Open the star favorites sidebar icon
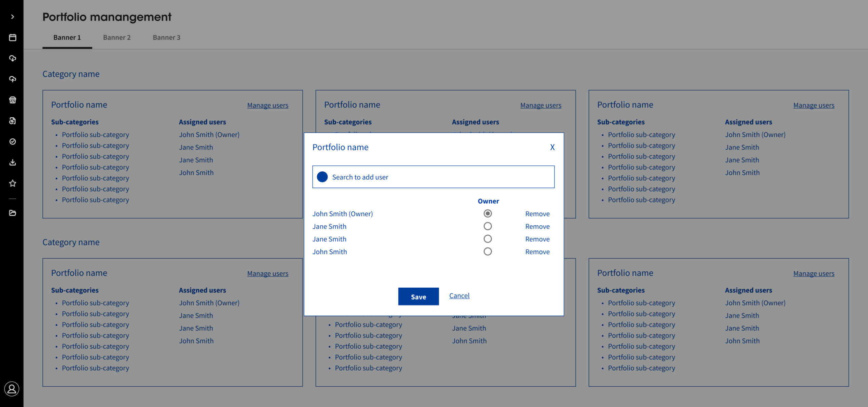Viewport: 868px width, 407px height. [13, 183]
